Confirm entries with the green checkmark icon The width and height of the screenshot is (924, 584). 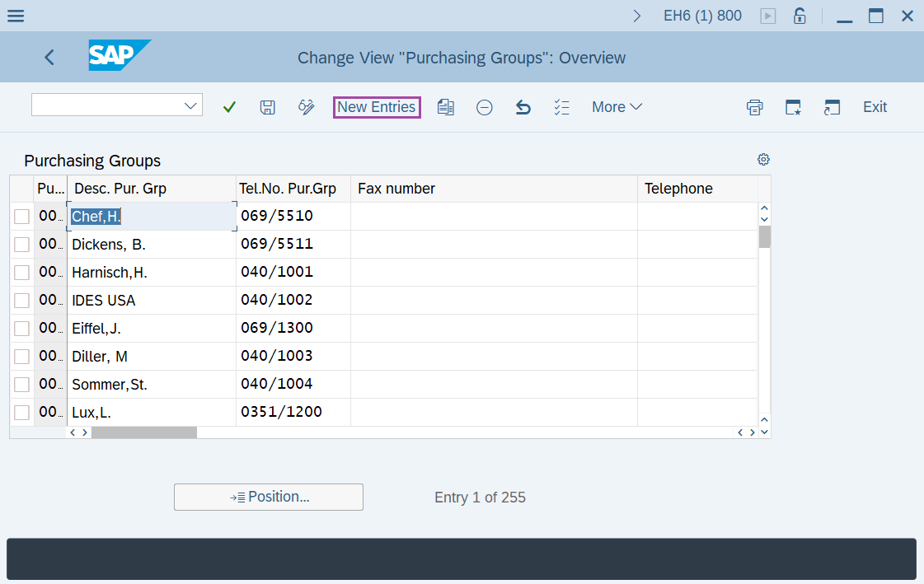tap(229, 107)
